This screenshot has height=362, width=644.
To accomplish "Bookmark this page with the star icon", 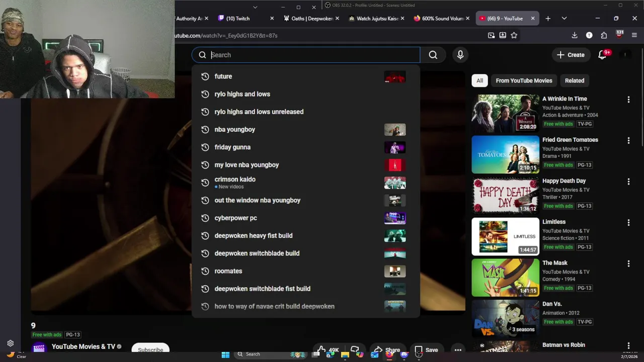I will [x=514, y=35].
